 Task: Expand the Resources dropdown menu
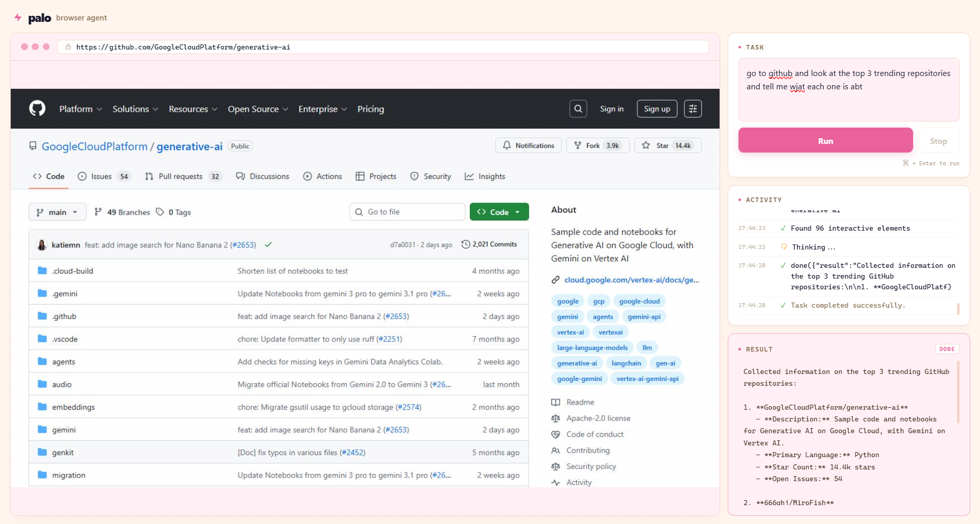click(x=193, y=109)
